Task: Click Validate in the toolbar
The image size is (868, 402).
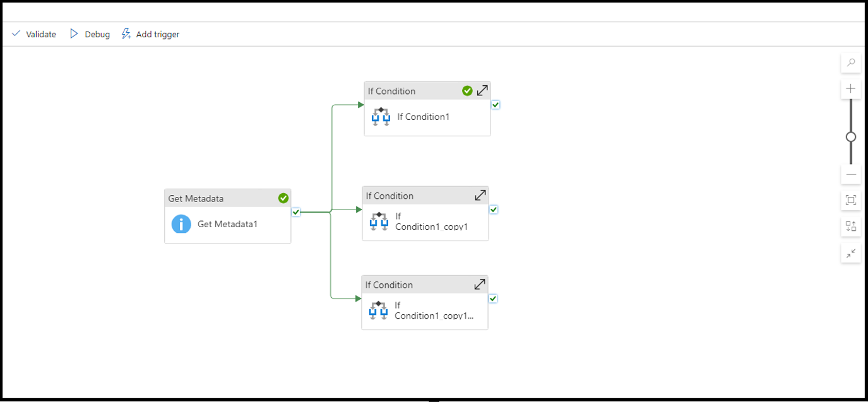Action: coord(34,34)
